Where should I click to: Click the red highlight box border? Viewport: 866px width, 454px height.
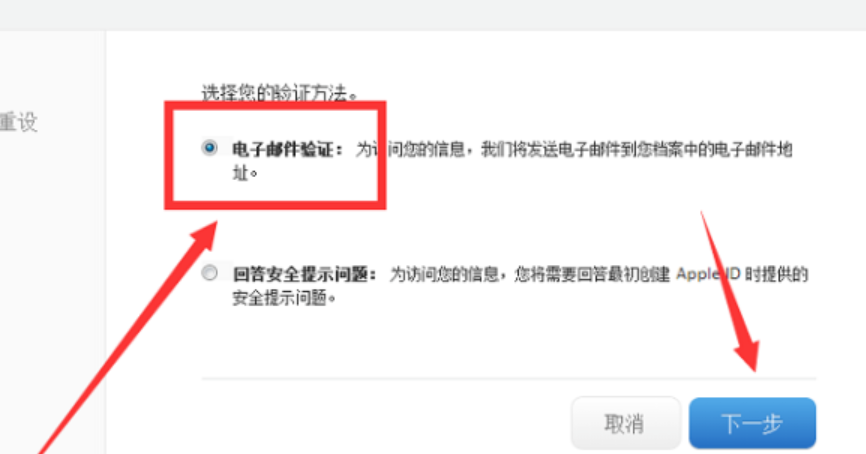click(x=275, y=105)
